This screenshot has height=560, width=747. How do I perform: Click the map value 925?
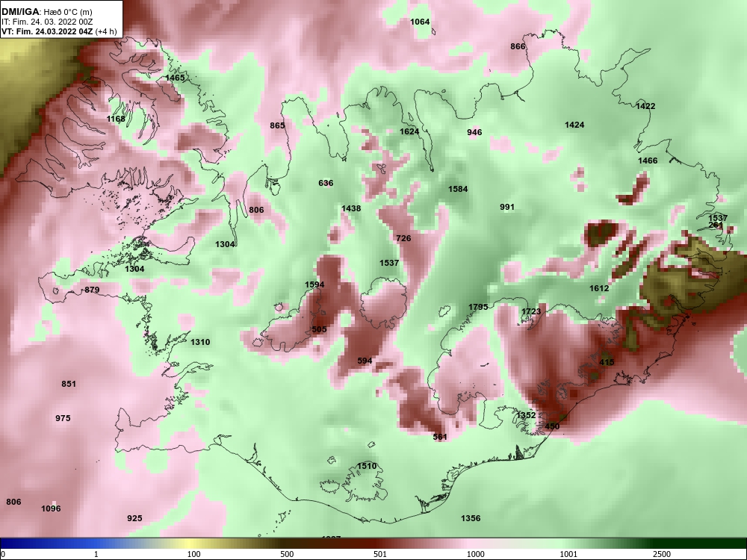click(134, 518)
